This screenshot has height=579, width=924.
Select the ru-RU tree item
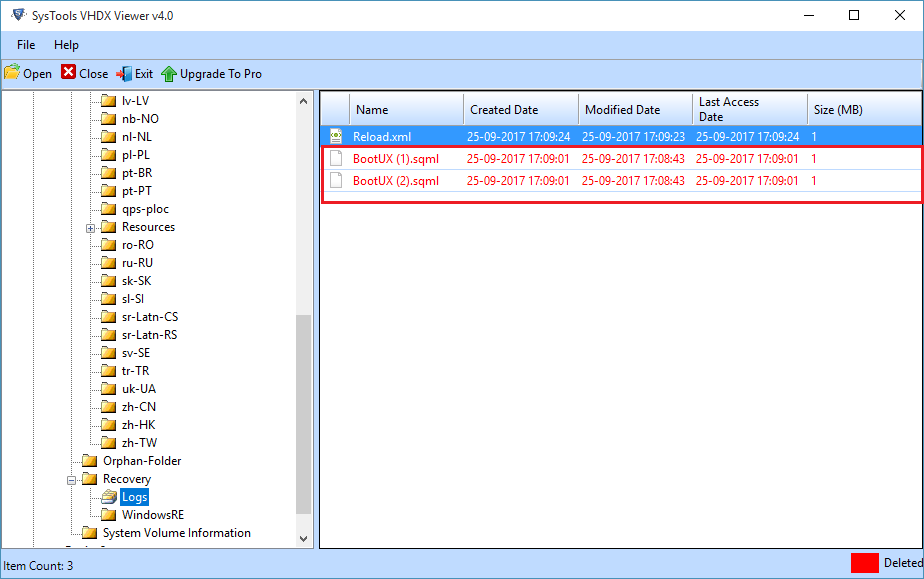137,263
